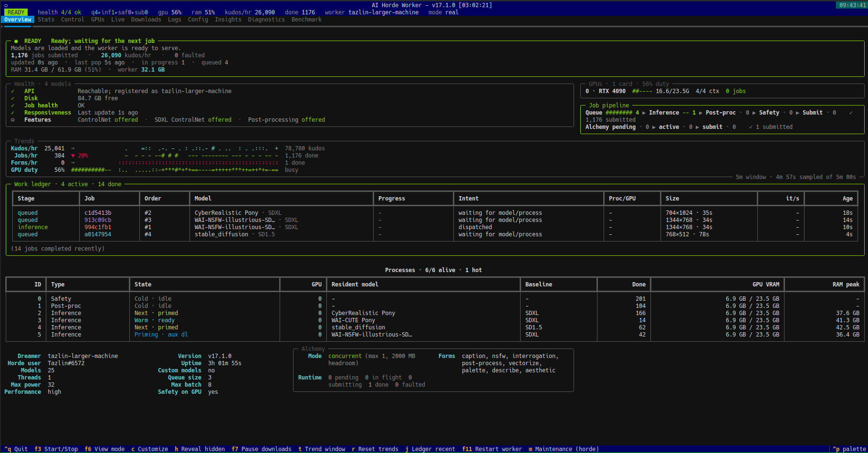Open the Control tab
Viewport: 868px width, 453px height.
tap(73, 20)
